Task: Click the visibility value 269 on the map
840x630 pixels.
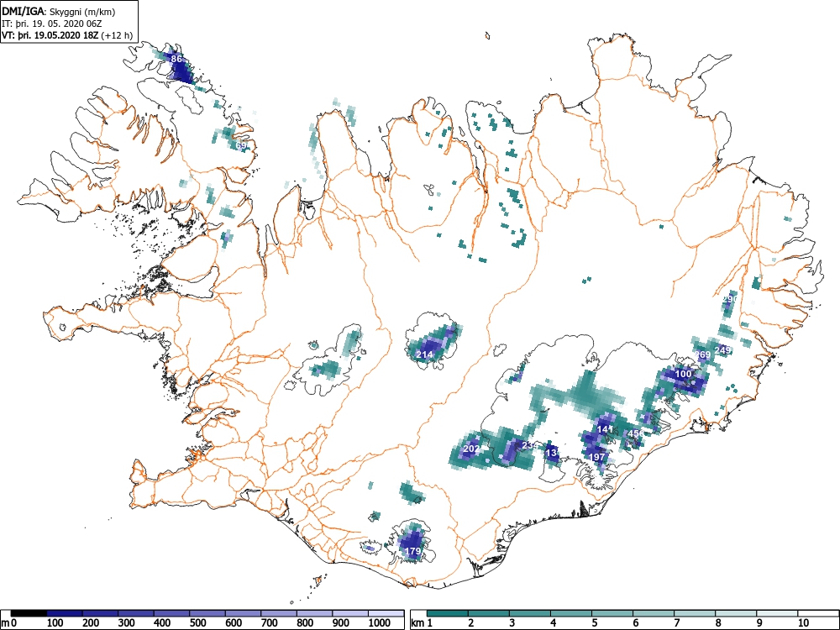Action: click(x=702, y=354)
